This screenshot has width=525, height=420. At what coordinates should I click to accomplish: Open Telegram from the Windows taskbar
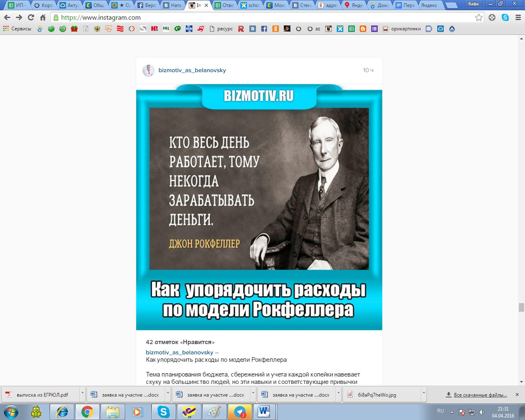pos(240,412)
